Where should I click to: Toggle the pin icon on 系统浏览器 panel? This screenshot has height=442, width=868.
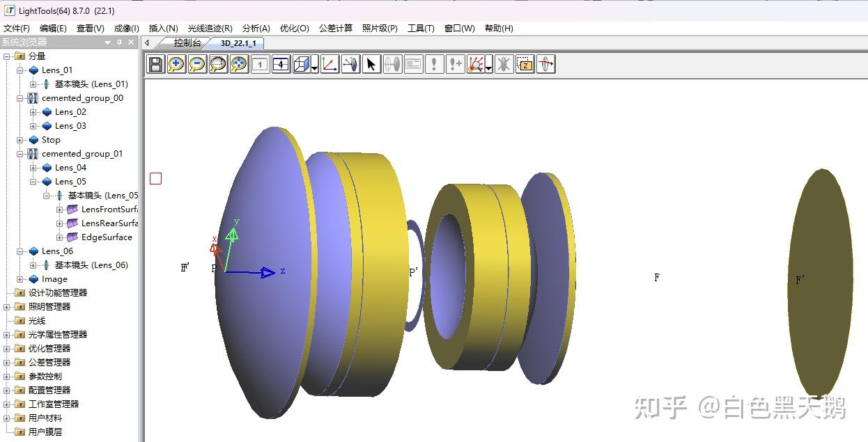[x=118, y=42]
